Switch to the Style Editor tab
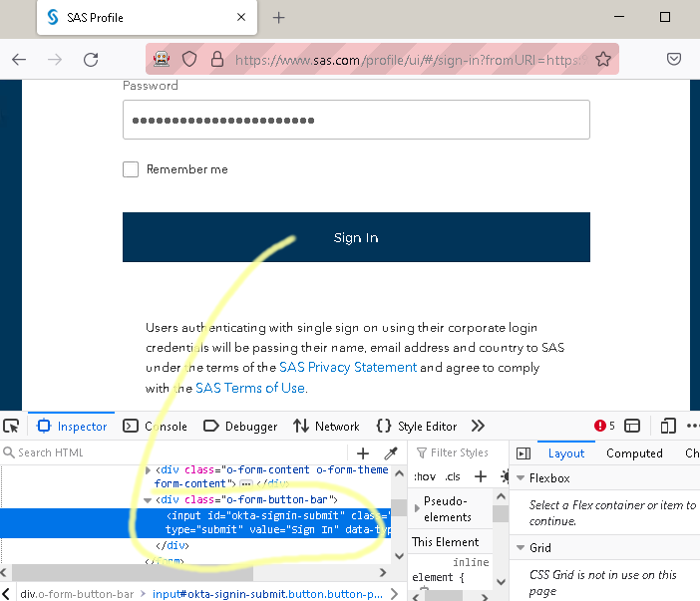700x601 pixels. tap(417, 427)
